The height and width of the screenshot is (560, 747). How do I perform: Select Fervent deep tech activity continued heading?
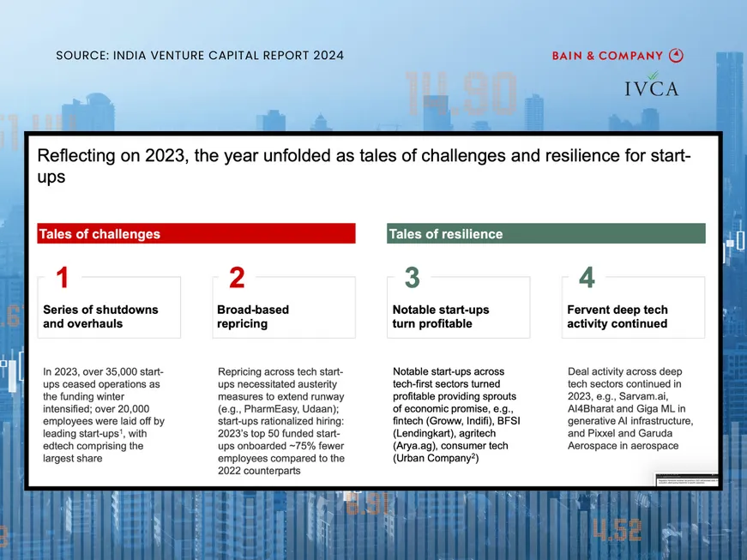[x=617, y=316]
